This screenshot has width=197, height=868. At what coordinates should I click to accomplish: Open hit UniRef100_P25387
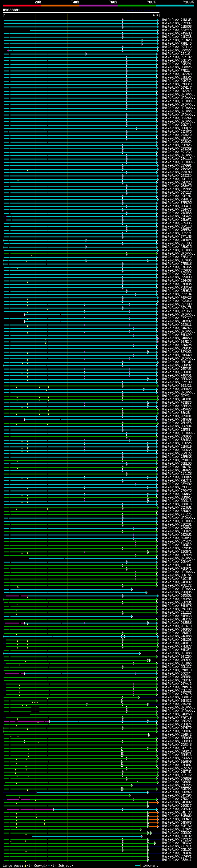click(x=177, y=23)
